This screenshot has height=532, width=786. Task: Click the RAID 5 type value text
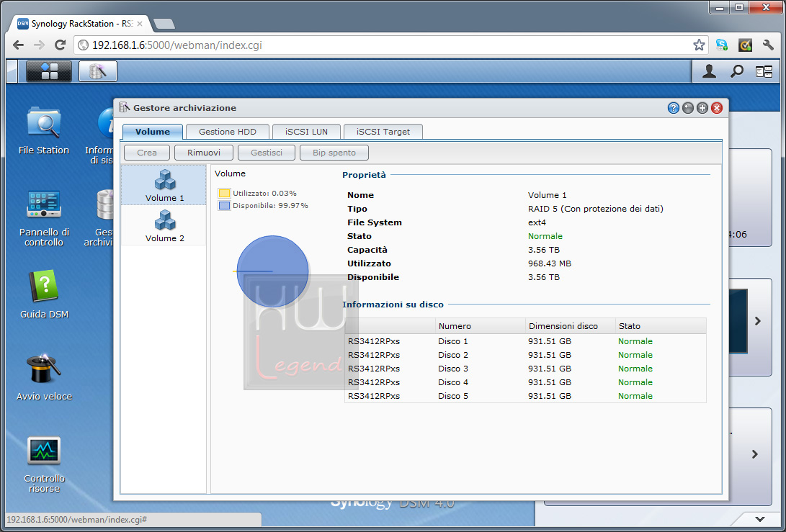596,209
